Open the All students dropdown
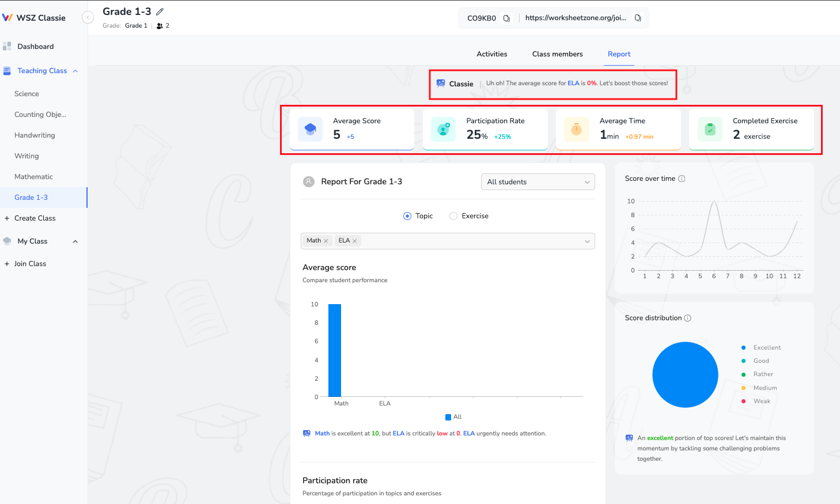This screenshot has height=504, width=840. click(538, 181)
